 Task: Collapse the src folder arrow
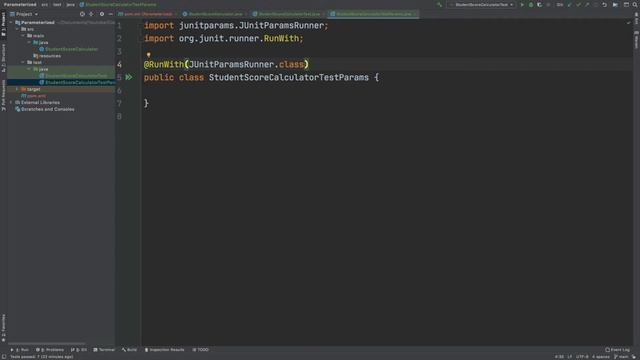(17, 29)
